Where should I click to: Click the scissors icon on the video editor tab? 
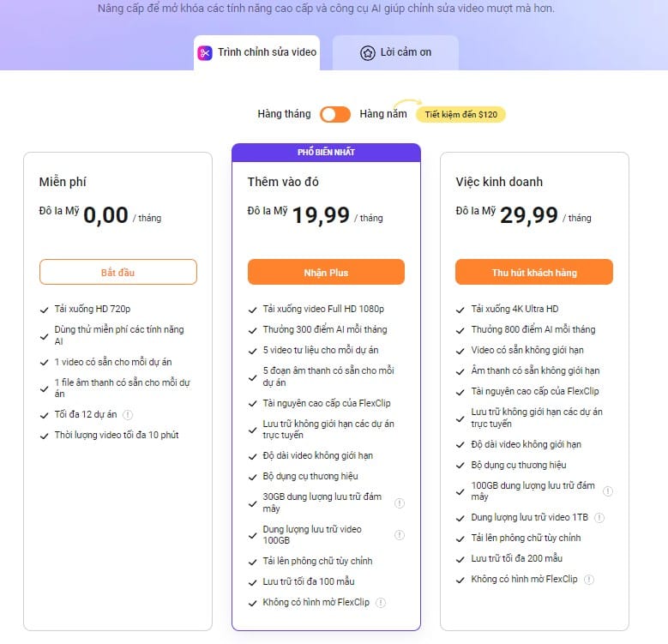click(205, 52)
